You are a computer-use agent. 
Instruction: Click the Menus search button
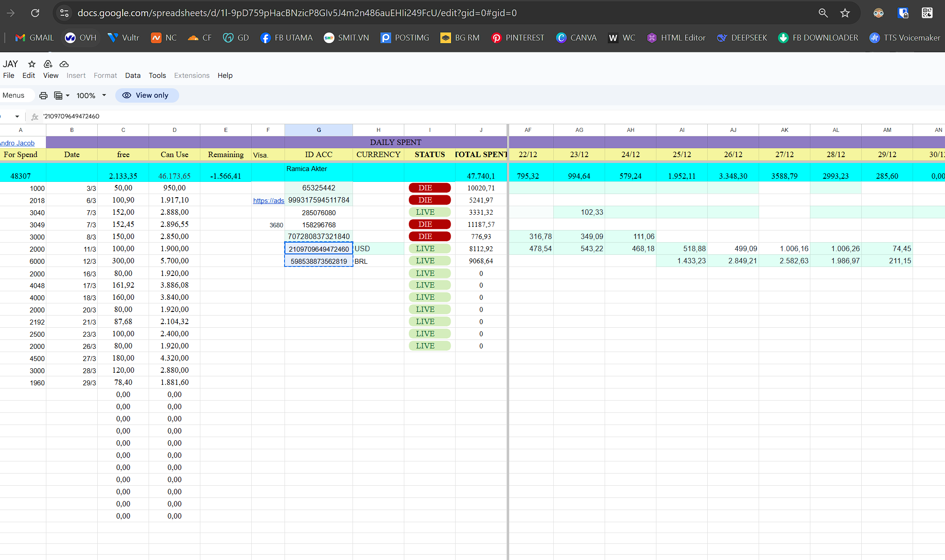(14, 95)
